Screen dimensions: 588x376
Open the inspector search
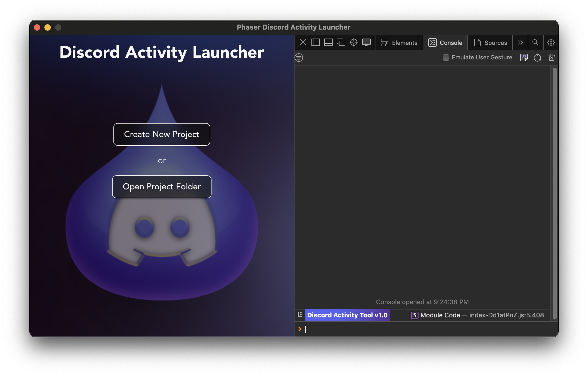[535, 43]
